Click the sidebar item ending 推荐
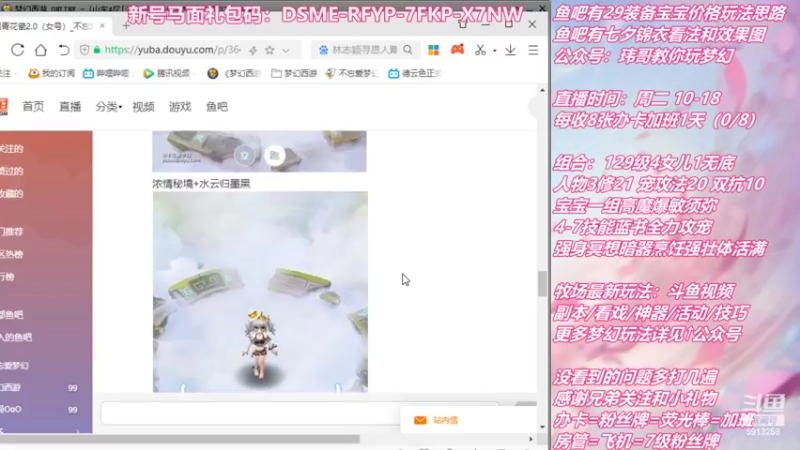The image size is (800, 450). 12,232
